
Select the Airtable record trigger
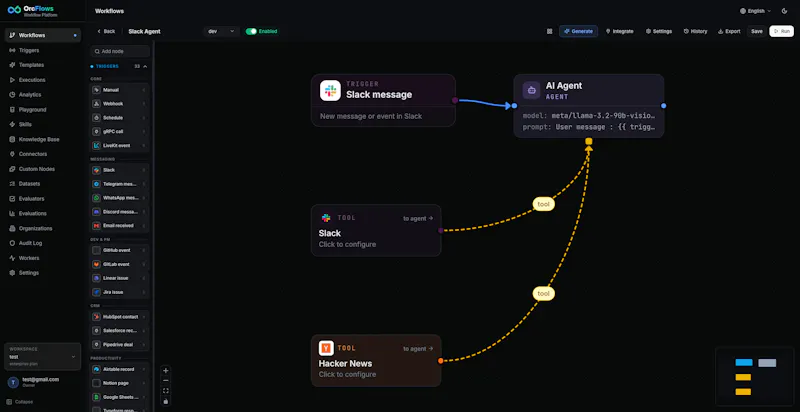[120, 369]
